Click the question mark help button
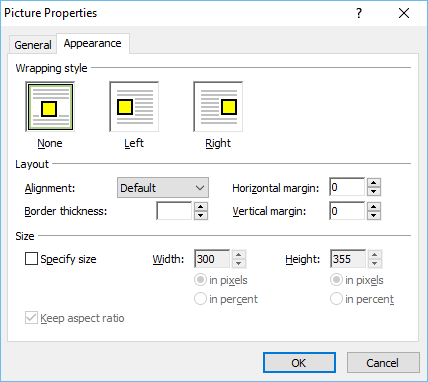 359,13
